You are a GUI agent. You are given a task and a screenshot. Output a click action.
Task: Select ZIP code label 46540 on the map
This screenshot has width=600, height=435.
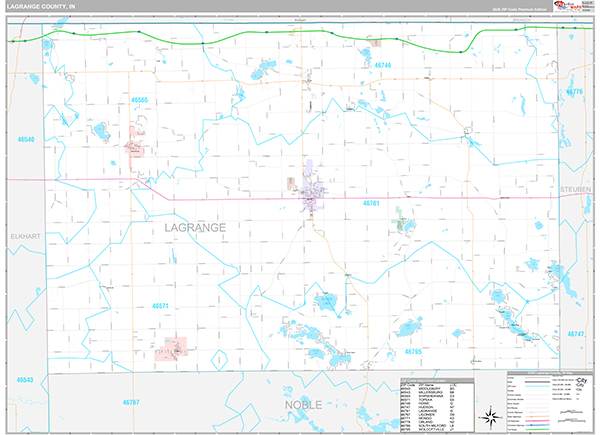tap(26, 140)
